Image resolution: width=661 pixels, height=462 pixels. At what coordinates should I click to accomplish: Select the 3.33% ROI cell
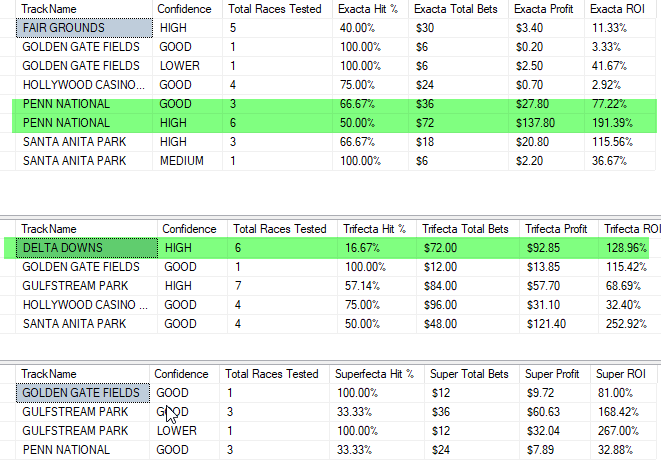[620, 47]
